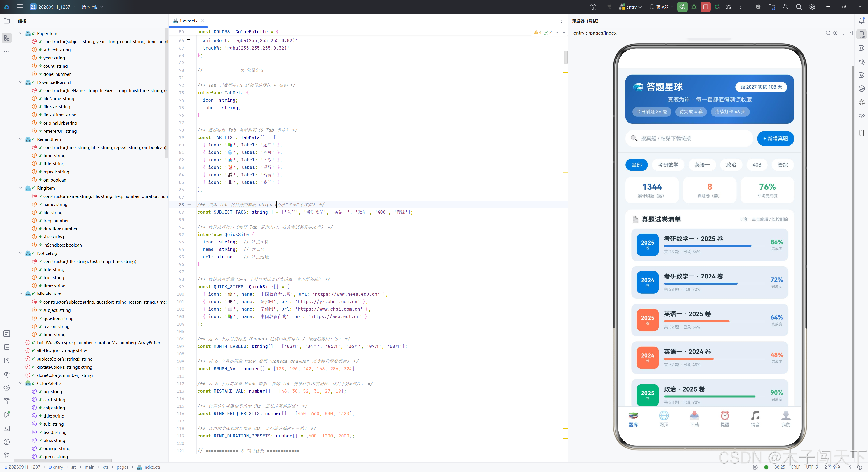Open the version control branch tool window
Image resolution: width=868 pixels, height=472 pixels.
pyautogui.click(x=7, y=455)
